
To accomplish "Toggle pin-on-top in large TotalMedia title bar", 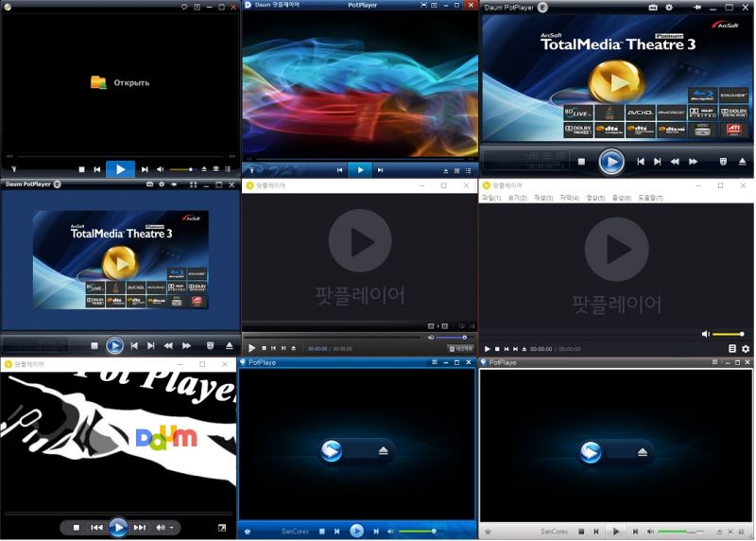I will pos(696,8).
